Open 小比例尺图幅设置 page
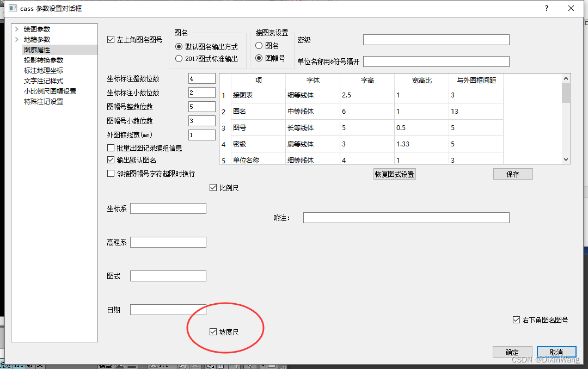This screenshot has width=588, height=369. [x=50, y=91]
